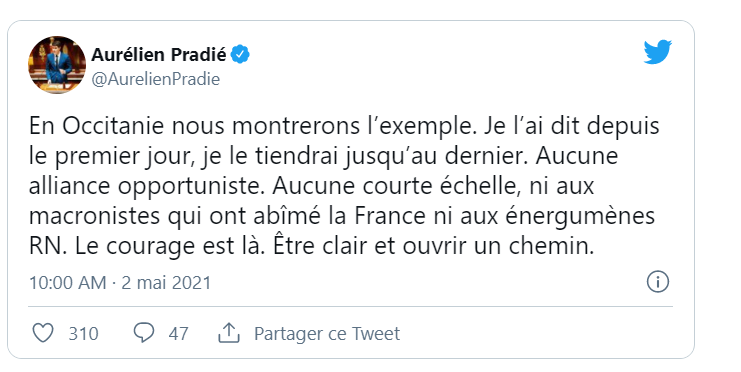
Task: Click the word énergumènes in the tweet
Action: (x=580, y=216)
